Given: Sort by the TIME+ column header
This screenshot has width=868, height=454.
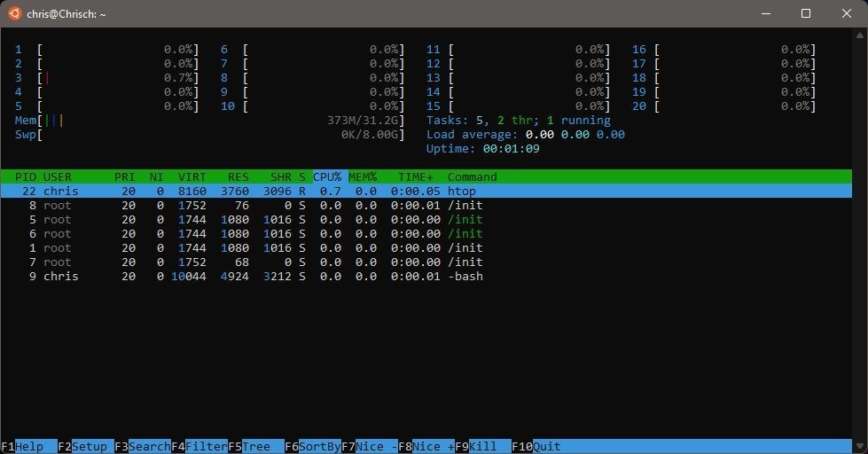Looking at the screenshot, I should pyautogui.click(x=416, y=176).
